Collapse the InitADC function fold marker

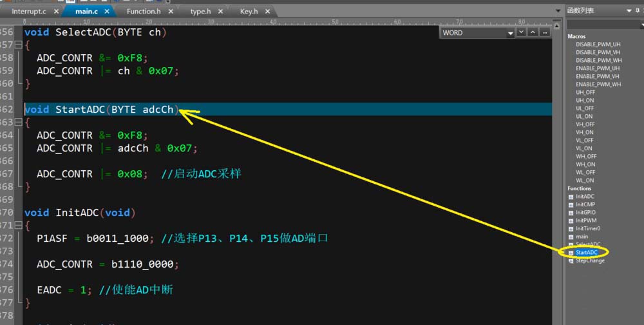[18, 226]
